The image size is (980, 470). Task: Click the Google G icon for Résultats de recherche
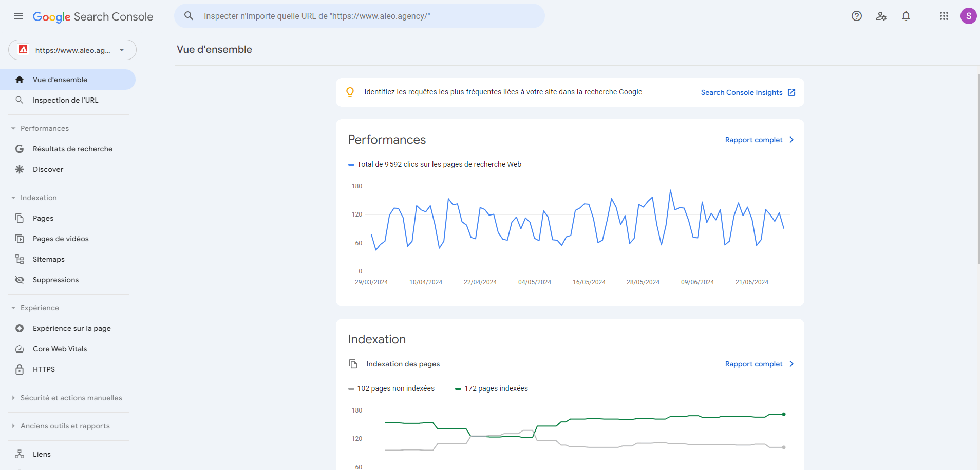pyautogui.click(x=20, y=149)
